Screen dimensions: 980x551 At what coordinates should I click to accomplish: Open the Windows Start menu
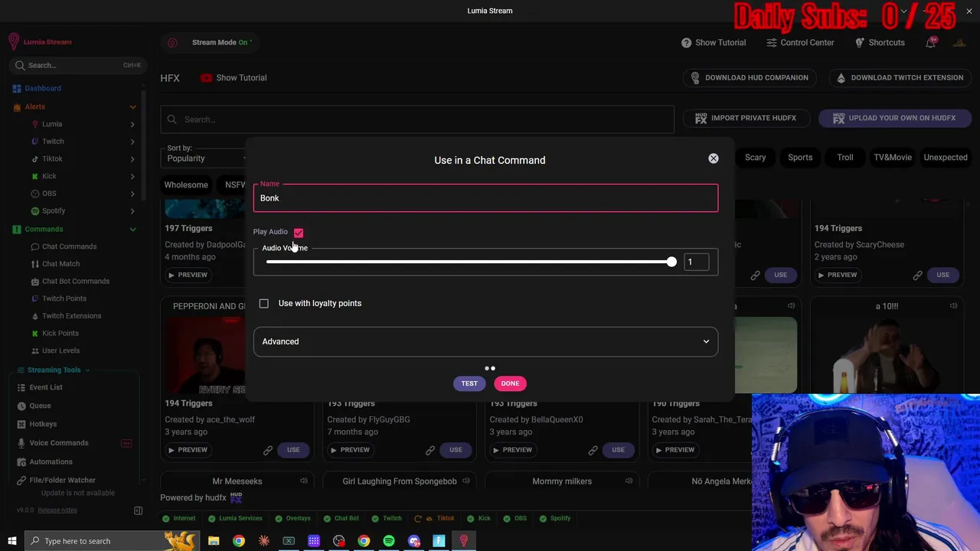(x=11, y=541)
